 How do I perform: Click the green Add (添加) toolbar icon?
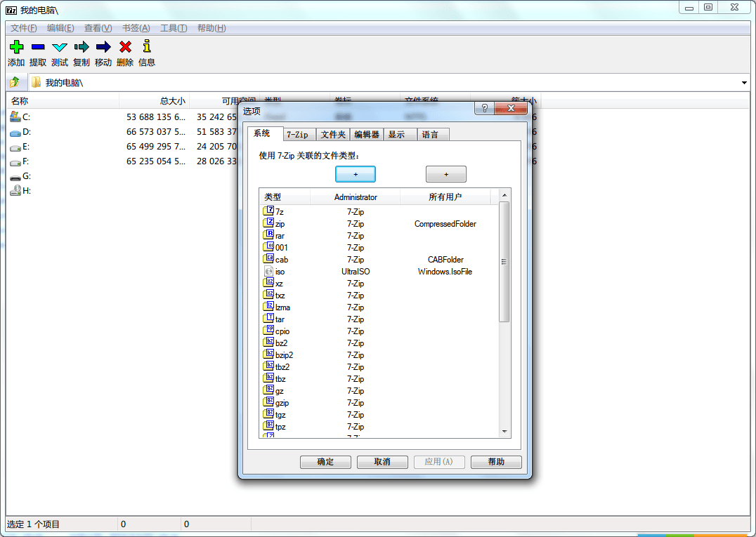click(16, 47)
